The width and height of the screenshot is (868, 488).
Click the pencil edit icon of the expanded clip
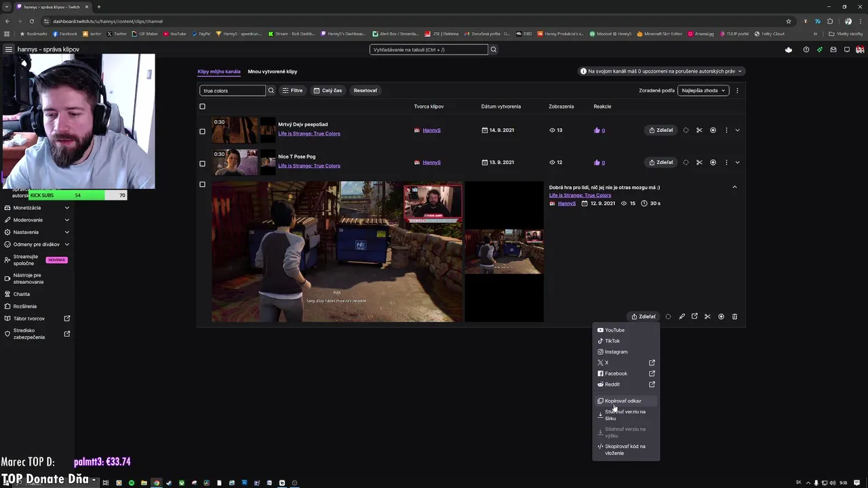click(682, 317)
